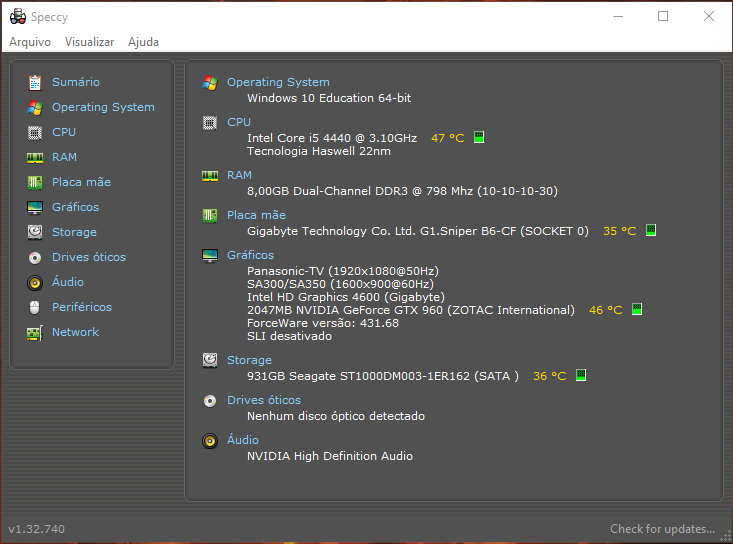The height and width of the screenshot is (544, 733).
Task: Click the Seagate ST1000DM003 storage line
Action: pos(383,376)
